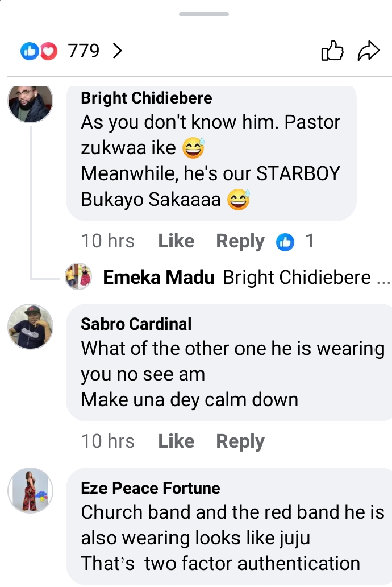Open Emeka Madu's small avatar
Screen dimensions: 392x587
tap(78, 277)
